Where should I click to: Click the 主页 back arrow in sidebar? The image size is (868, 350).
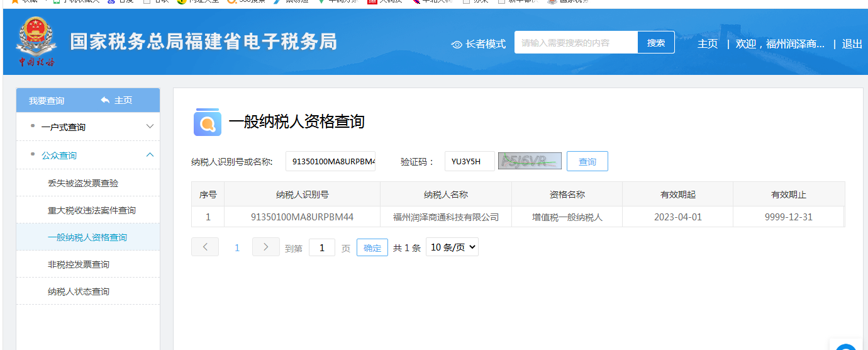[x=105, y=101]
